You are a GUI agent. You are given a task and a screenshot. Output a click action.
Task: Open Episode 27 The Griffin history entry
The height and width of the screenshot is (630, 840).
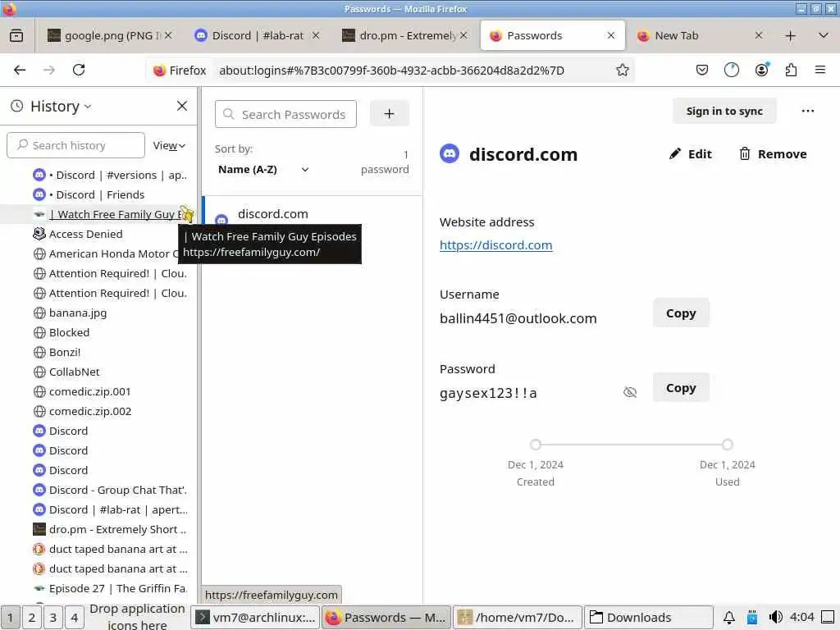(x=110, y=589)
